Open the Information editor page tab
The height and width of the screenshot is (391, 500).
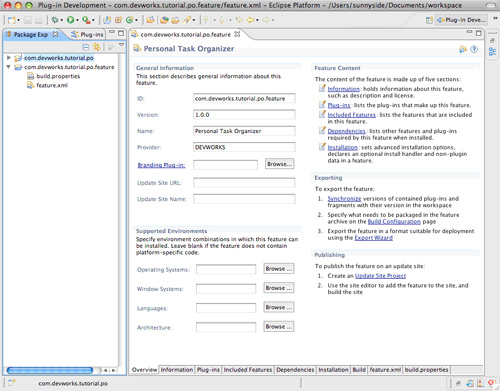pyautogui.click(x=177, y=370)
